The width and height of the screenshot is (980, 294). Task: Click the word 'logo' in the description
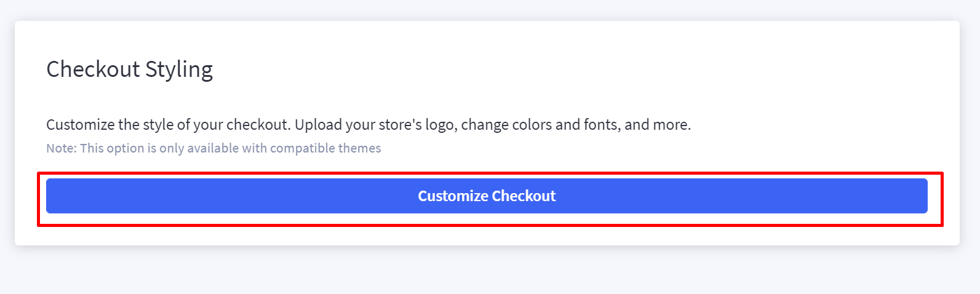pos(439,125)
